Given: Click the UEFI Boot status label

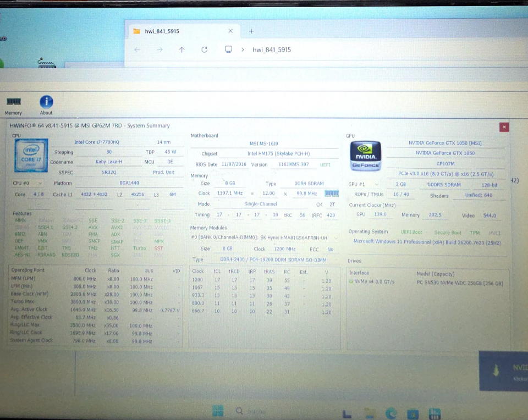Looking at the screenshot, I should point(411,233).
